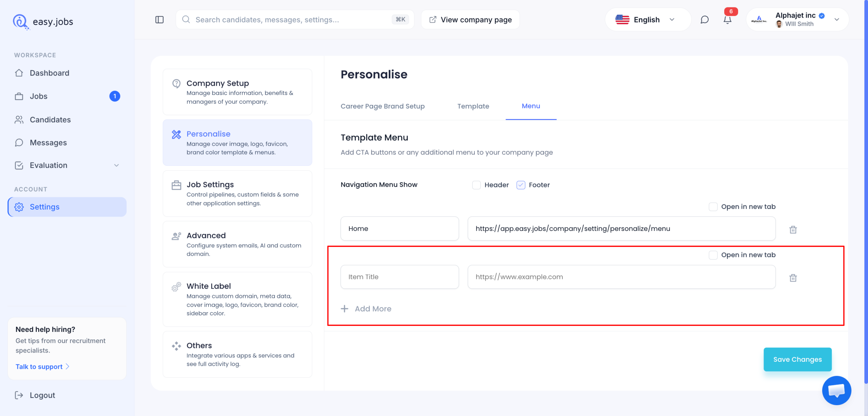Delete the empty Item Title row
The width and height of the screenshot is (868, 416).
[793, 278]
